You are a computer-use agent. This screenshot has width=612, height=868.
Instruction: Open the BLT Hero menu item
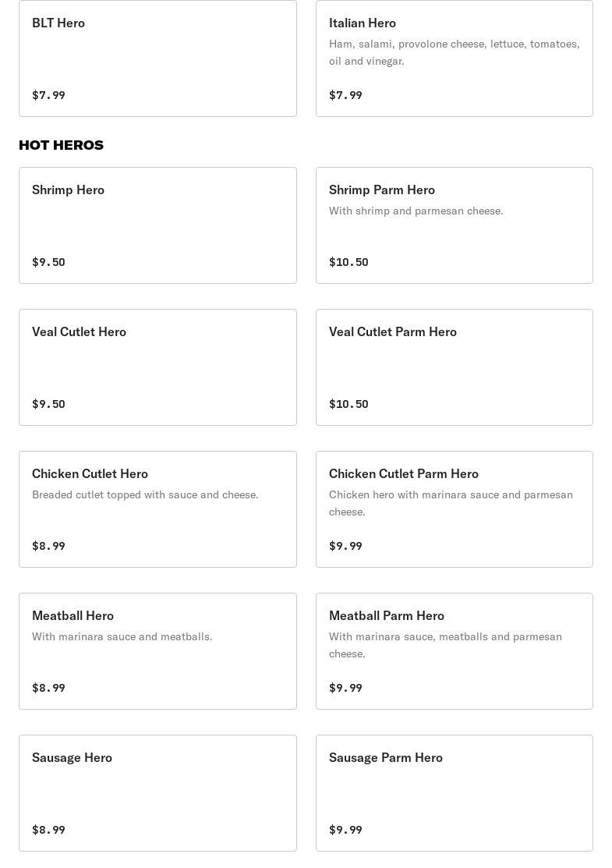[x=157, y=58]
